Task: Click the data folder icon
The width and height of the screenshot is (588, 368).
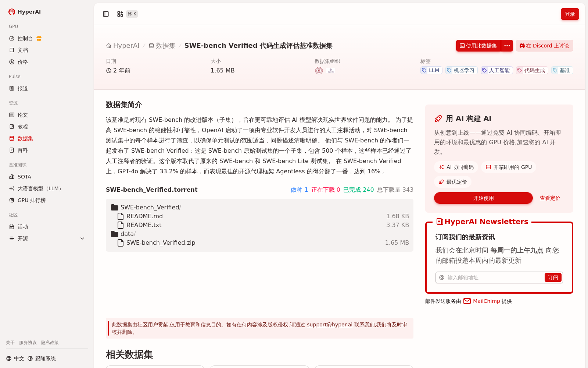Action: tap(115, 234)
